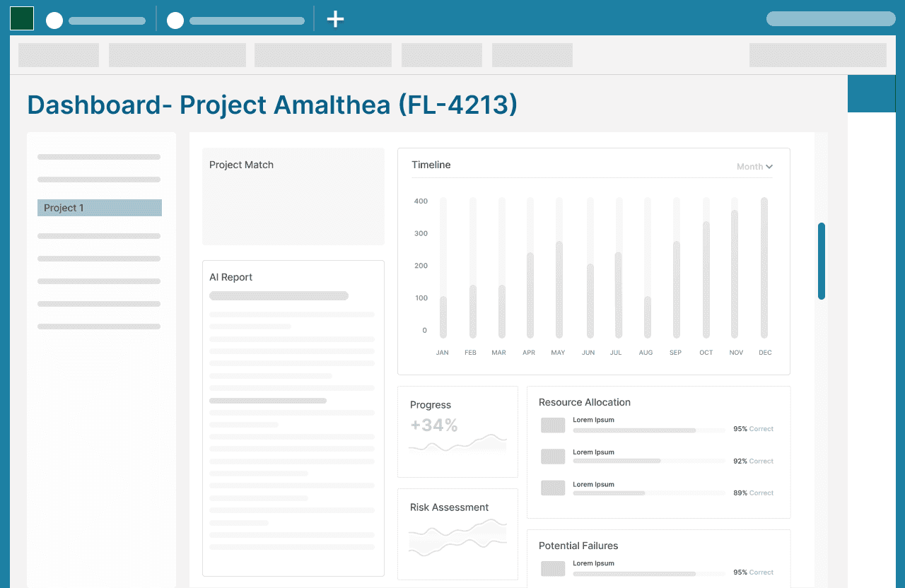Viewport: 905px width, 588px height.
Task: Click the green square app icon
Action: tap(22, 18)
